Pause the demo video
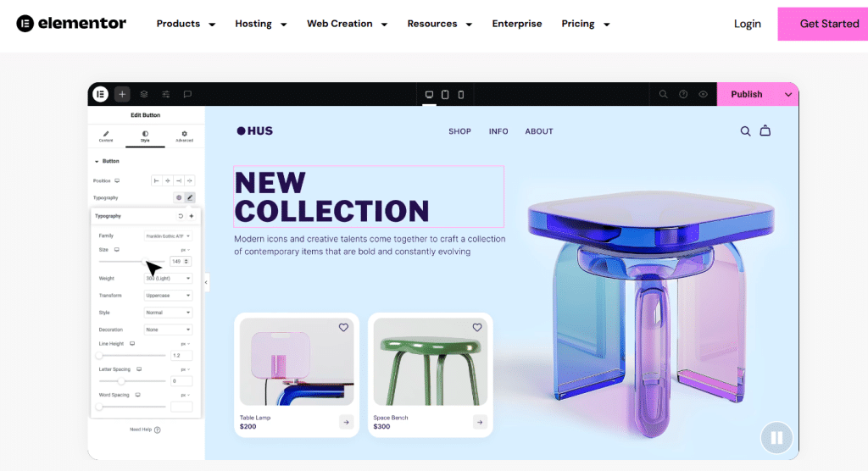This screenshot has width=868, height=471. [776, 438]
